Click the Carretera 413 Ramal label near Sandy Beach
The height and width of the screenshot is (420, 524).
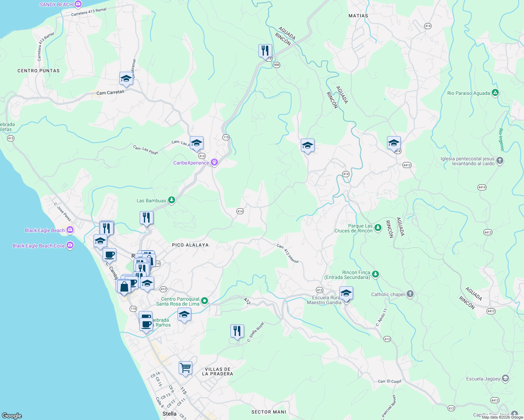89,12
